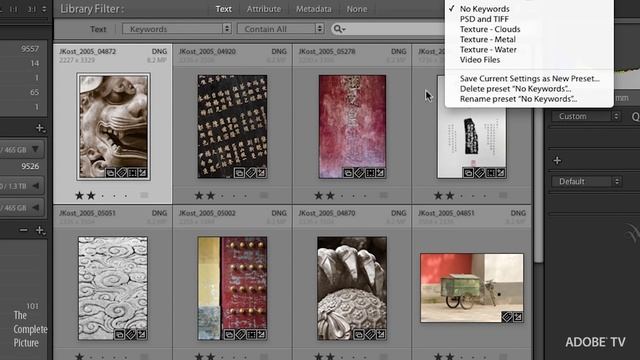This screenshot has width=640, height=360.
Task: Click Save Current Settings as New Preset
Action: click(529, 79)
